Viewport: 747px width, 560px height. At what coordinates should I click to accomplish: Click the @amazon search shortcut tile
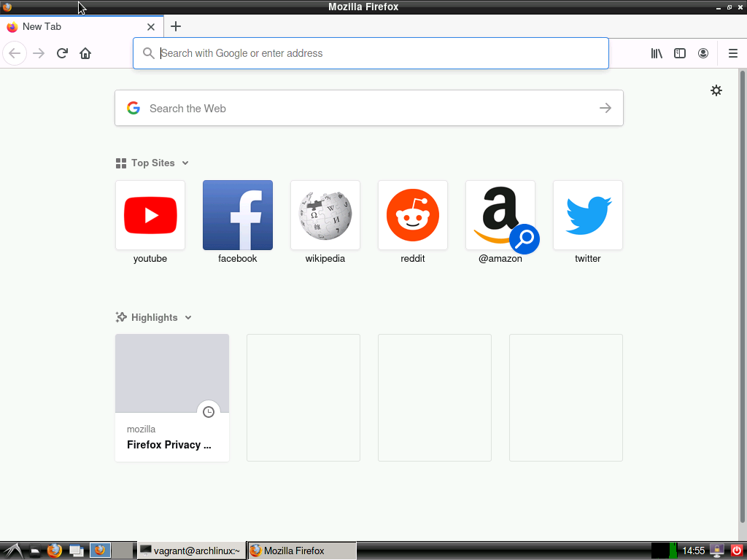(x=500, y=216)
